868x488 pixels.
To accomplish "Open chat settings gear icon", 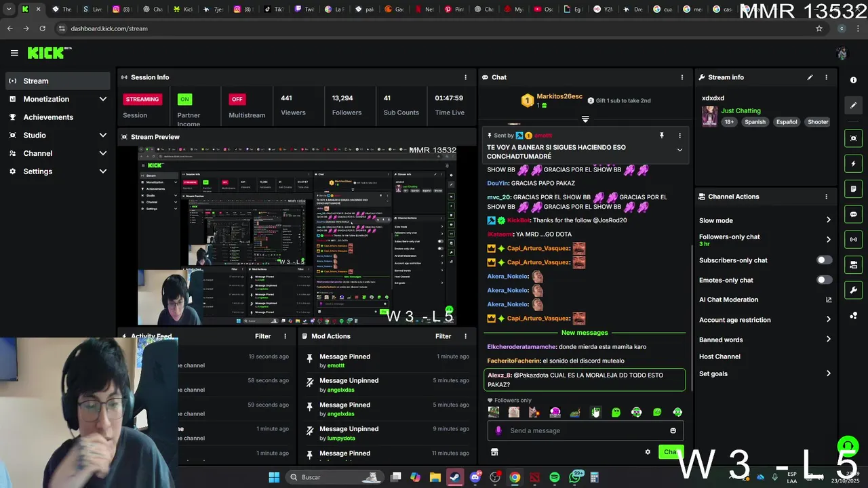I will (x=648, y=452).
